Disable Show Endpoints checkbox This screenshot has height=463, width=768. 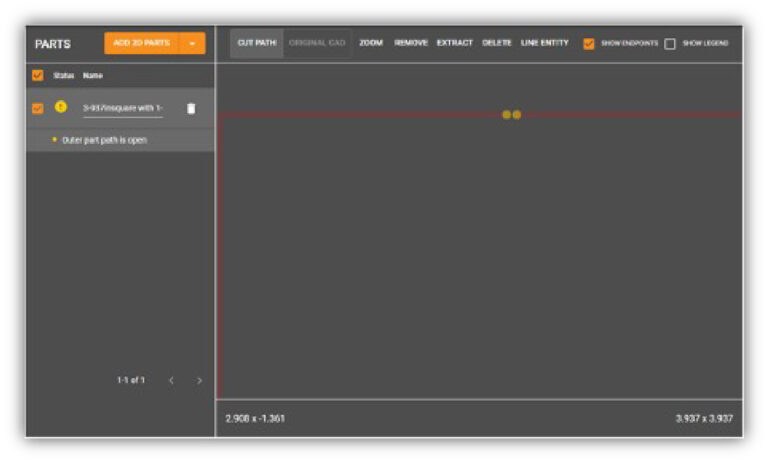click(589, 44)
